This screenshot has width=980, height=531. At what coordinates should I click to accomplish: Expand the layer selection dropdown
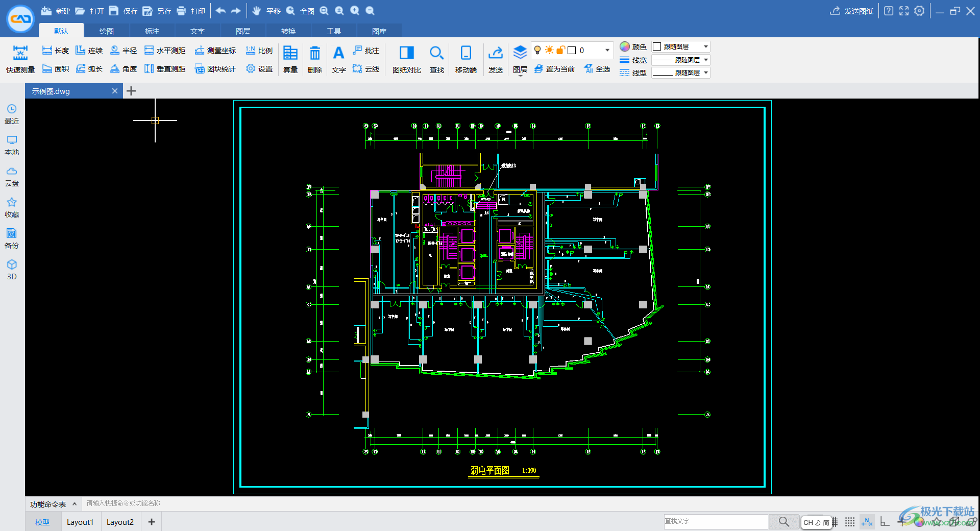tap(607, 50)
